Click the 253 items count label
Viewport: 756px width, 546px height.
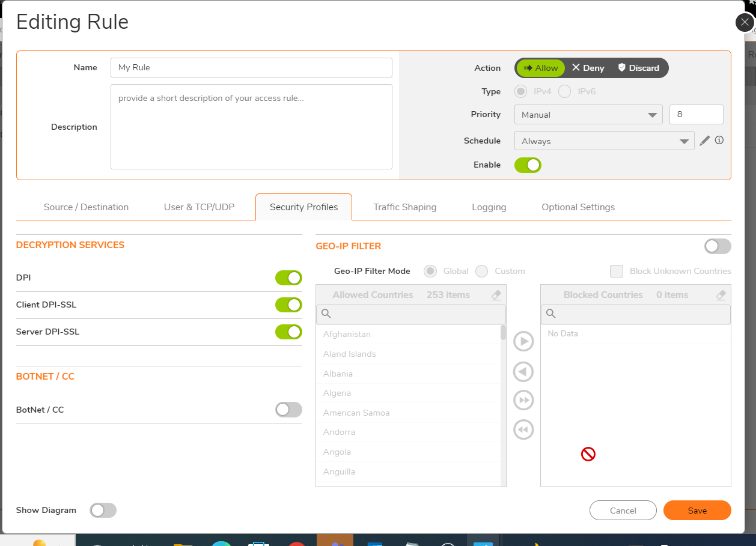tap(448, 295)
